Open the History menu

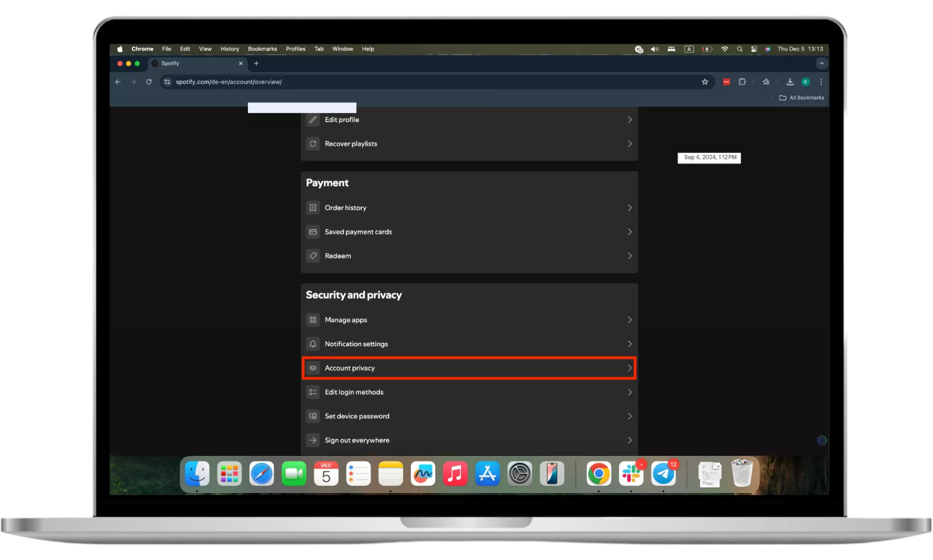tap(230, 49)
